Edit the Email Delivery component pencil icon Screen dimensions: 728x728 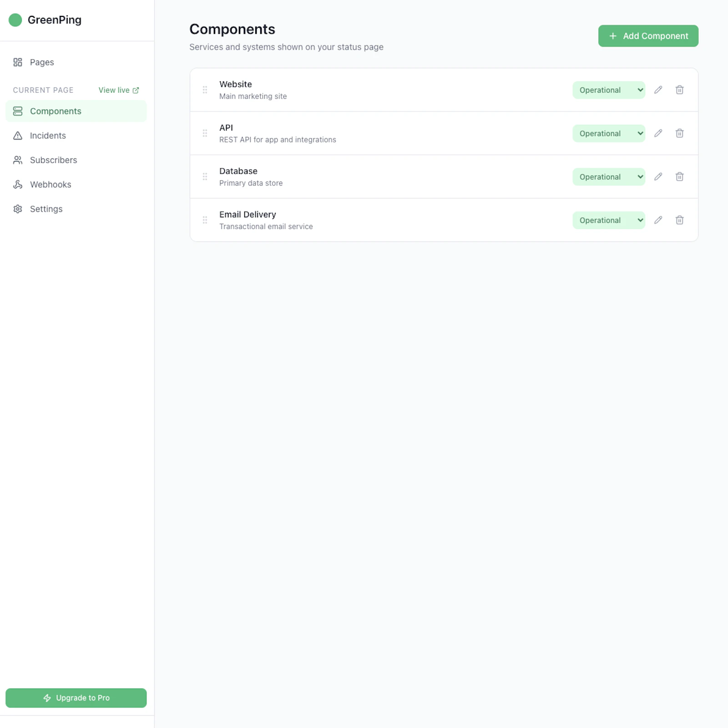click(x=658, y=220)
